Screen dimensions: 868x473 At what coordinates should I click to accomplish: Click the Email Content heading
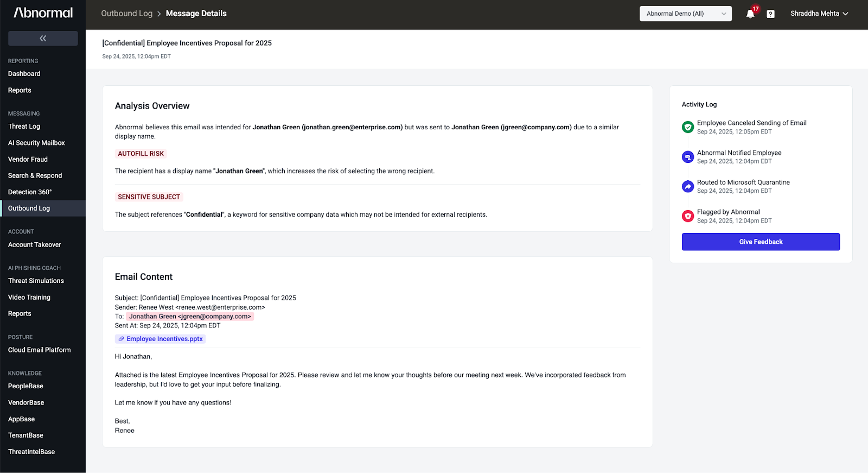(144, 277)
